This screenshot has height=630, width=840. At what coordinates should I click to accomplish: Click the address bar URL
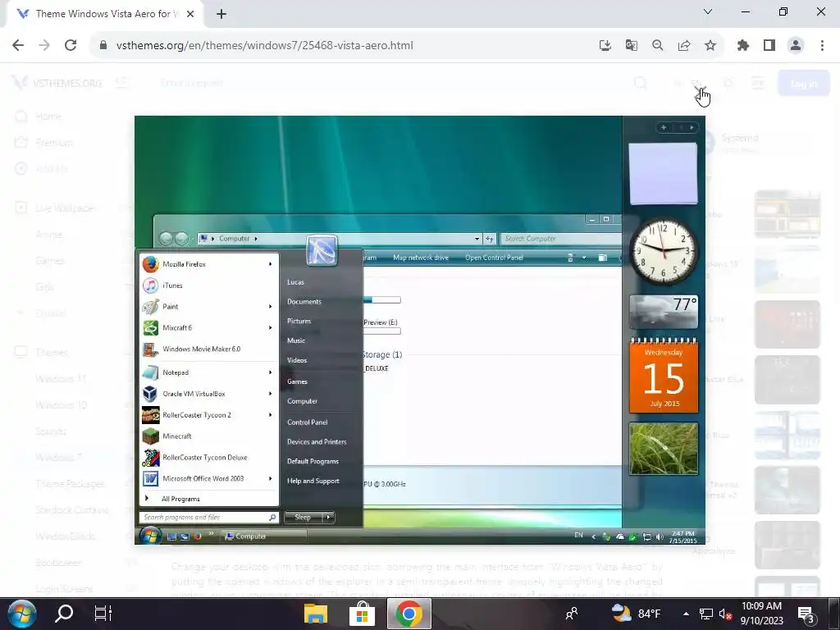(x=265, y=46)
